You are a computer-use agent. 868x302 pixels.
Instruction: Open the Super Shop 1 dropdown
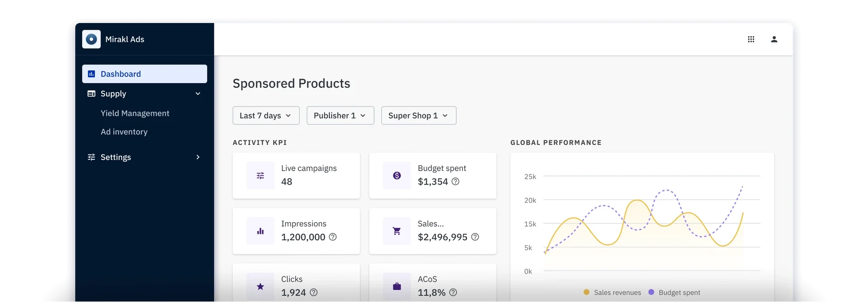point(418,116)
